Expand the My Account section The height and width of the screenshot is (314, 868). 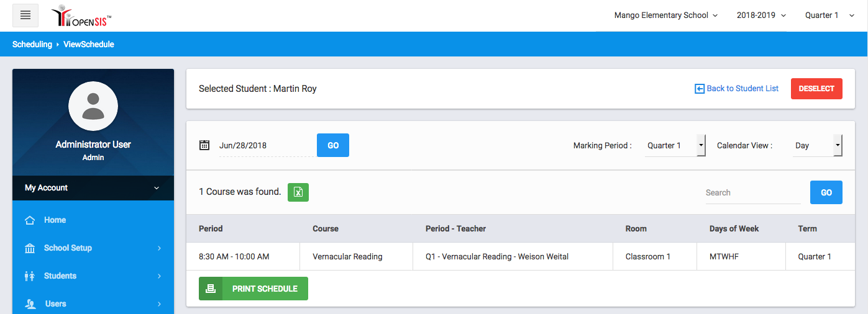pyautogui.click(x=93, y=188)
